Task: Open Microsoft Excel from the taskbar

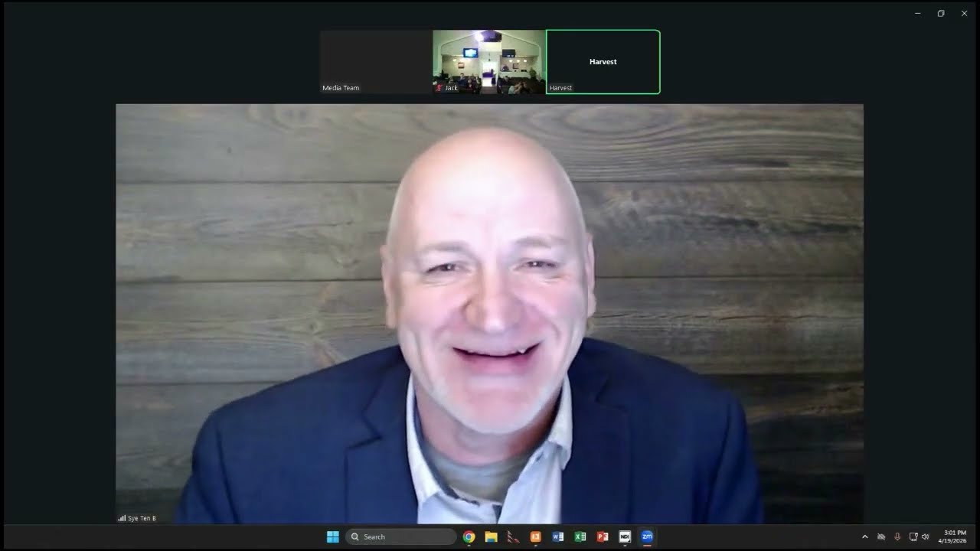Action: (580, 536)
